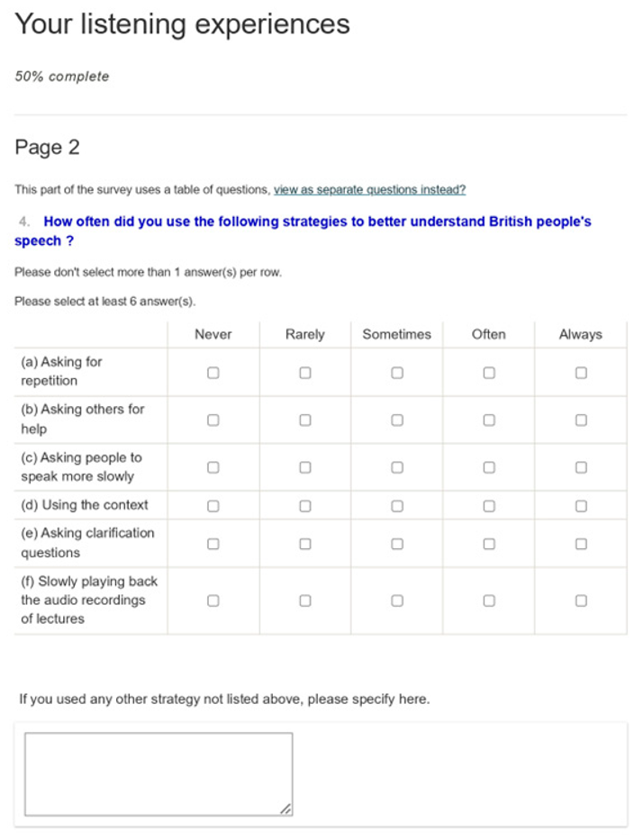
Task: Check 'Sometimes' for Using the context
Action: [x=397, y=505]
